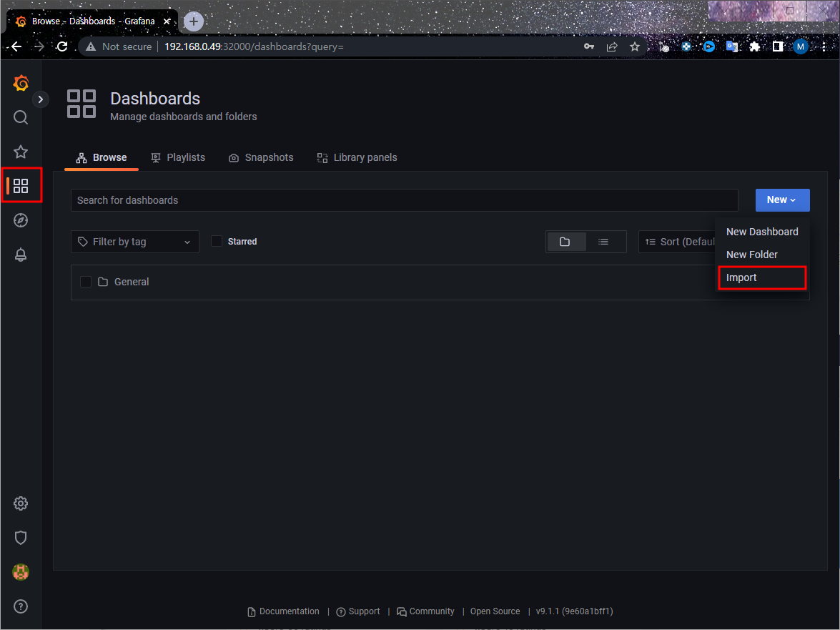
Task: Open Server Admin shield icon
Action: tap(21, 538)
